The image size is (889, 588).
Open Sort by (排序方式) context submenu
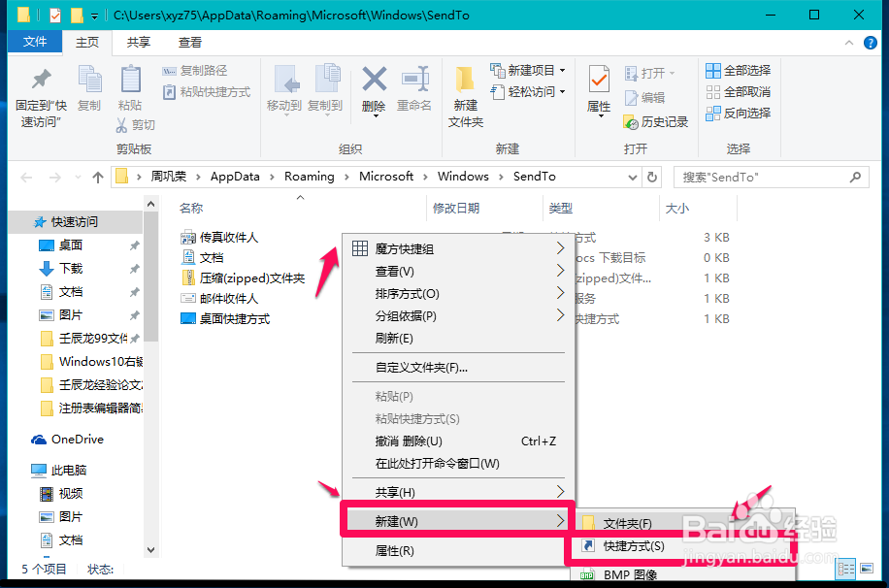(458, 293)
